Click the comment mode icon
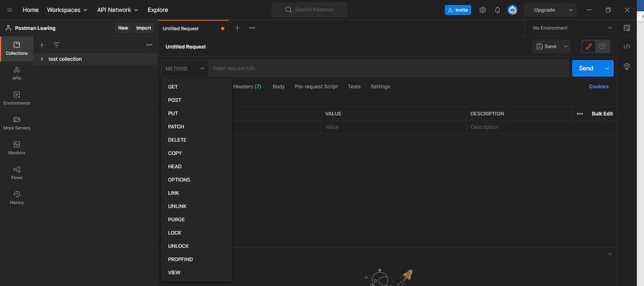Screen dimensions: 644x286 click(x=603, y=47)
